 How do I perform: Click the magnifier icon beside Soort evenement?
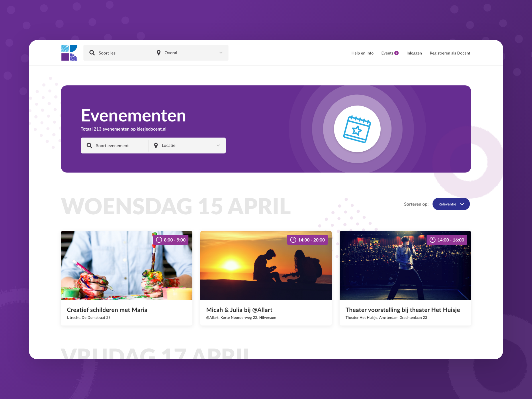[x=89, y=145]
